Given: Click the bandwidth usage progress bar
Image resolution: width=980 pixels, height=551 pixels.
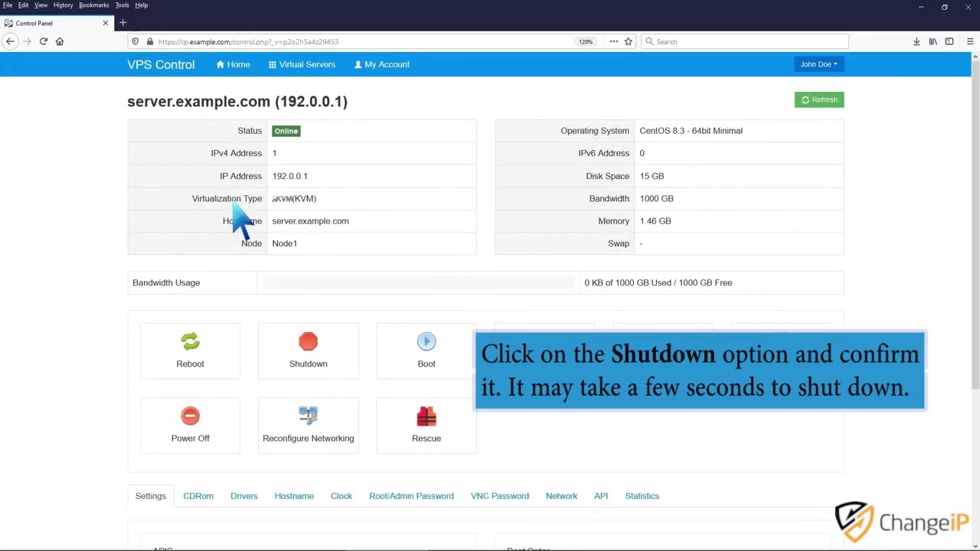Looking at the screenshot, I should click(417, 282).
